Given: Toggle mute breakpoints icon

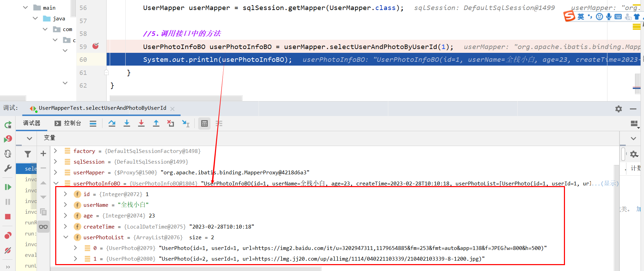Looking at the screenshot, I should [8, 250].
